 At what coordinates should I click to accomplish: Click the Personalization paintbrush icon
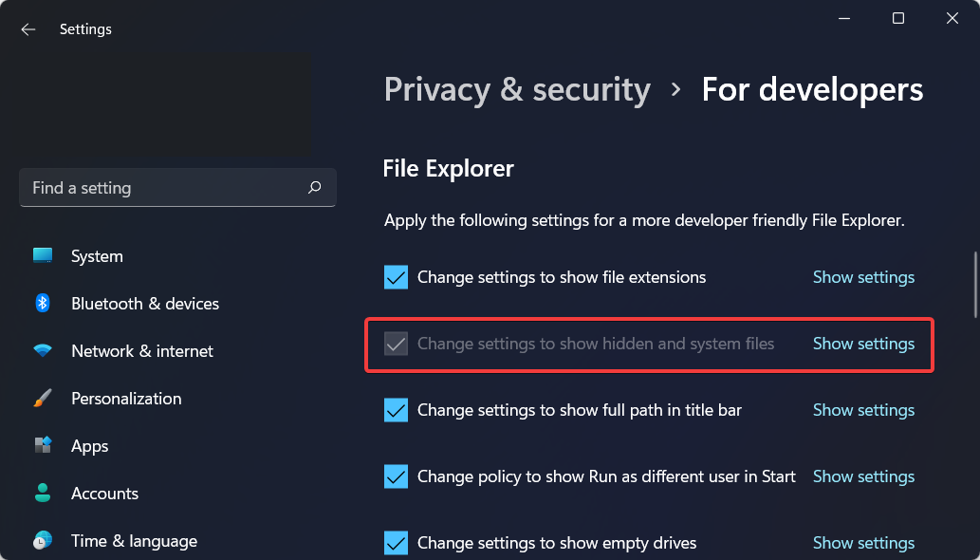43,399
